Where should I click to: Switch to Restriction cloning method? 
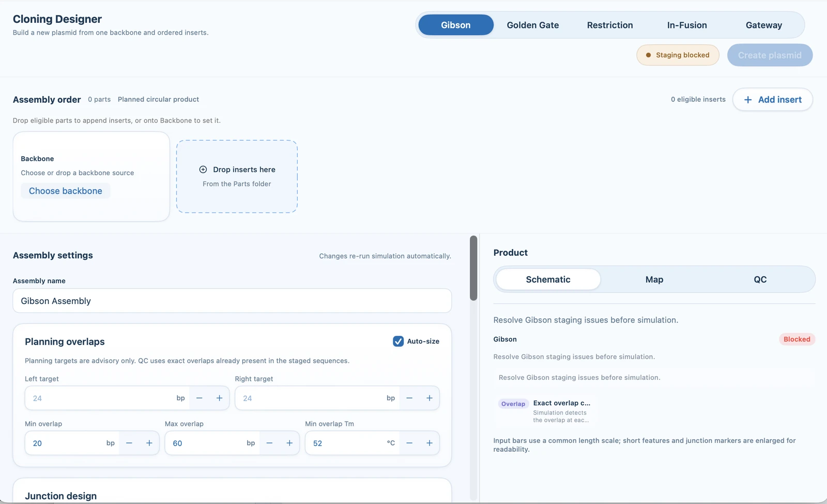[610, 25]
